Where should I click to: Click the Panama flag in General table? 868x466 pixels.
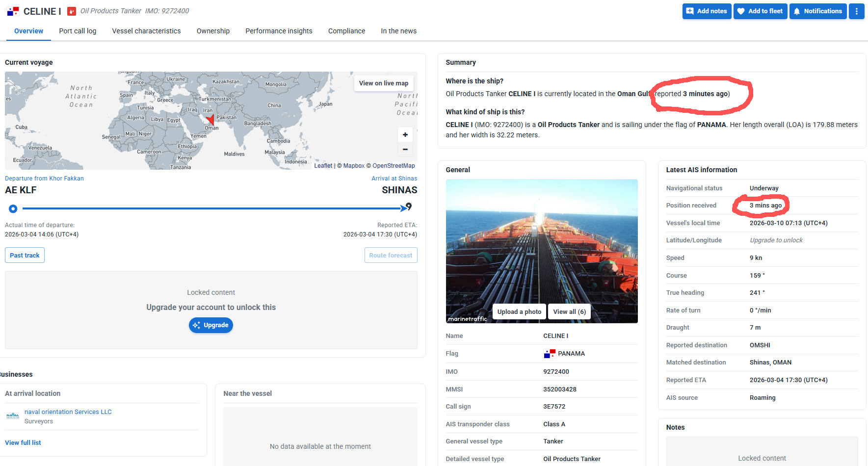pos(550,354)
